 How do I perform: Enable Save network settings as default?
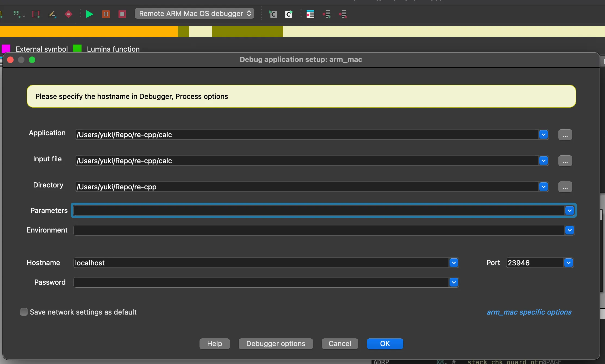(x=24, y=312)
